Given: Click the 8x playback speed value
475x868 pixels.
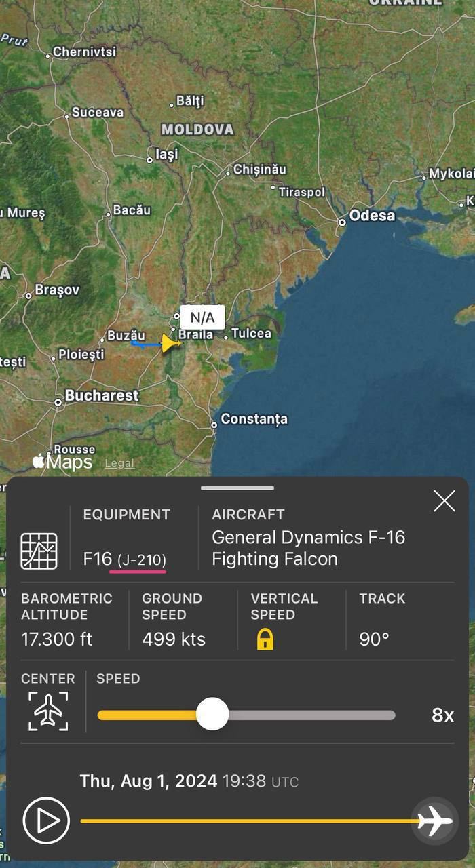Looking at the screenshot, I should [442, 715].
